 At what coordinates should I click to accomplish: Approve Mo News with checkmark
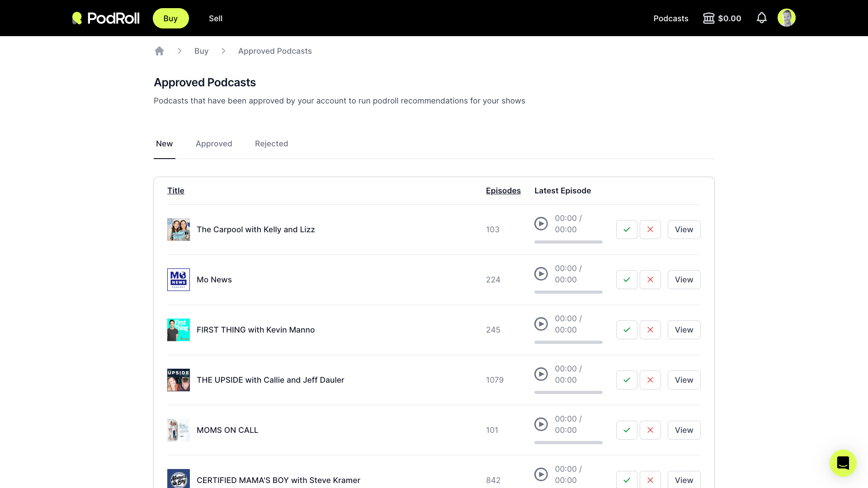click(x=627, y=280)
